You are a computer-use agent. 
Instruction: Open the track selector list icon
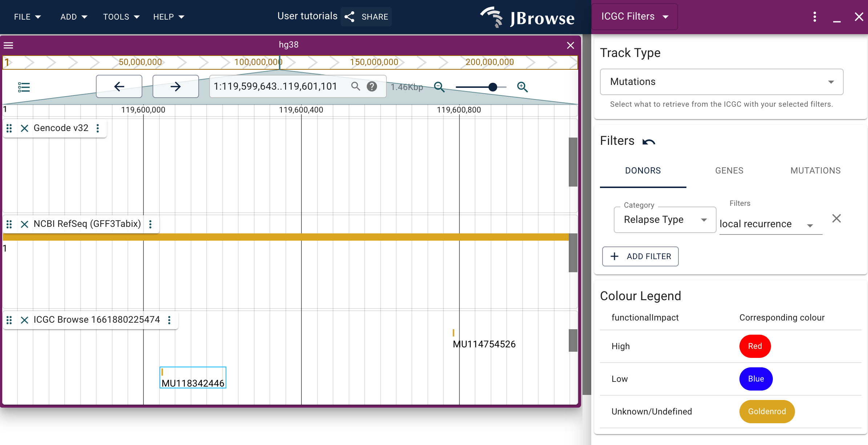[24, 87]
